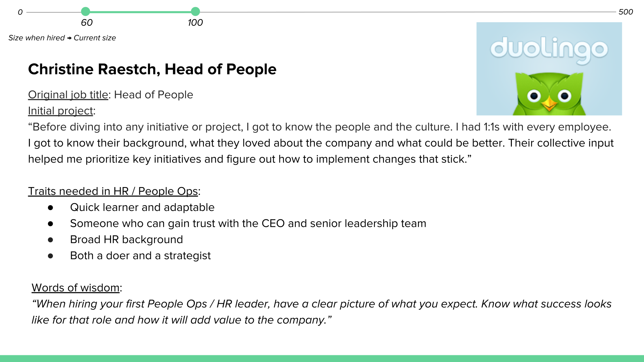The width and height of the screenshot is (644, 362).
Task: Click the bullet about trust with the CEO
Action: tap(248, 223)
